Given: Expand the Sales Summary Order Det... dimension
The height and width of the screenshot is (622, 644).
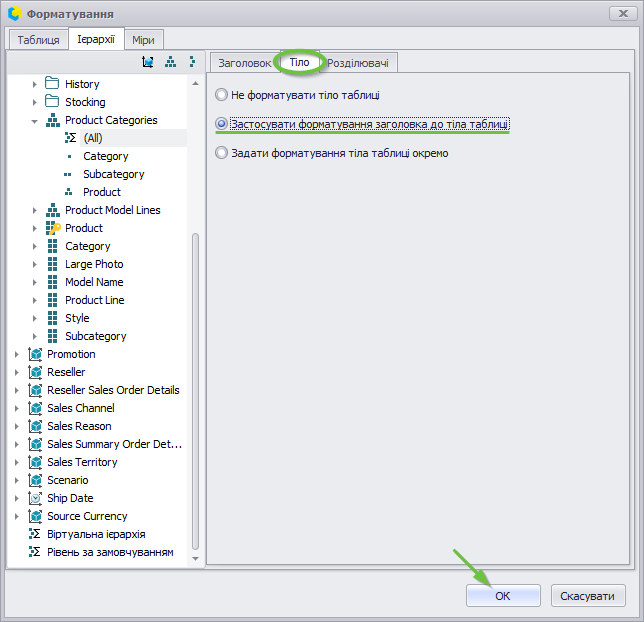Looking at the screenshot, I should coord(16,444).
